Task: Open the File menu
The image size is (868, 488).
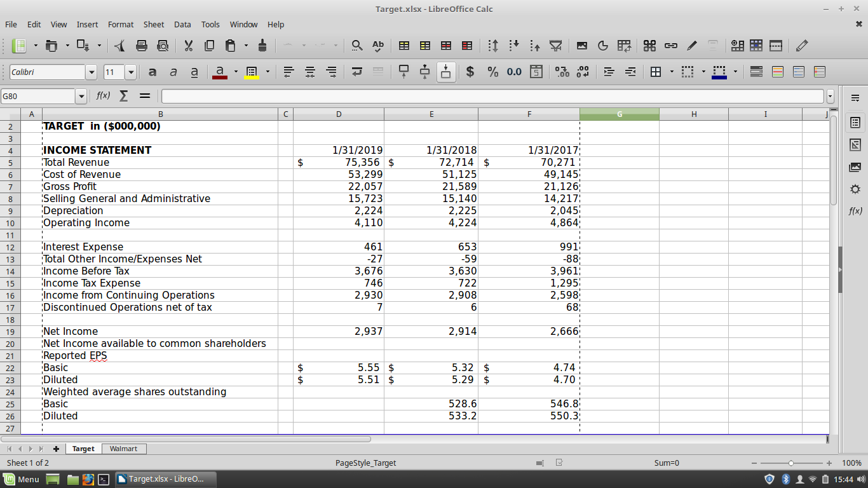Action: (11, 24)
